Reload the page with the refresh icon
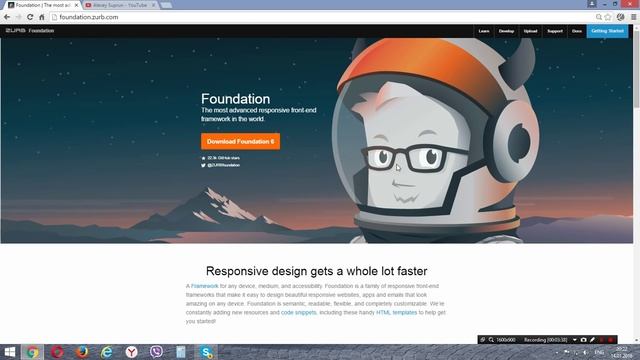The width and height of the screenshot is (640, 360). [x=30, y=17]
